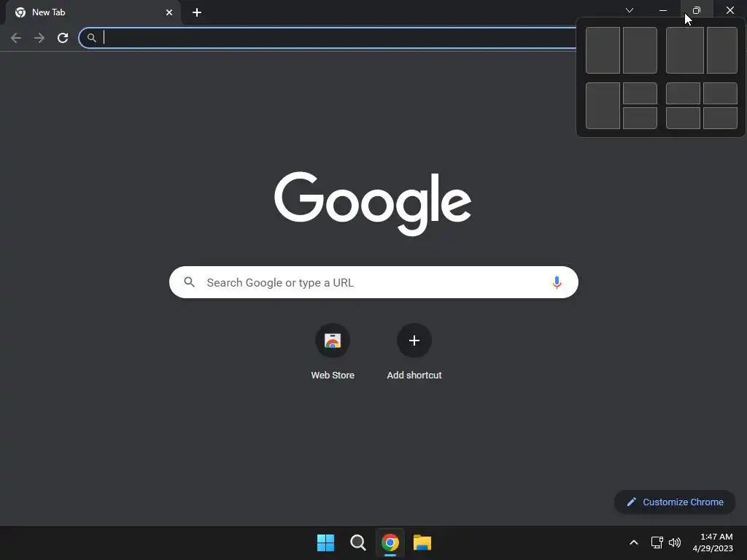Snap window to right half of equal split layout
Viewport: 747px width, 560px height.
coord(640,50)
